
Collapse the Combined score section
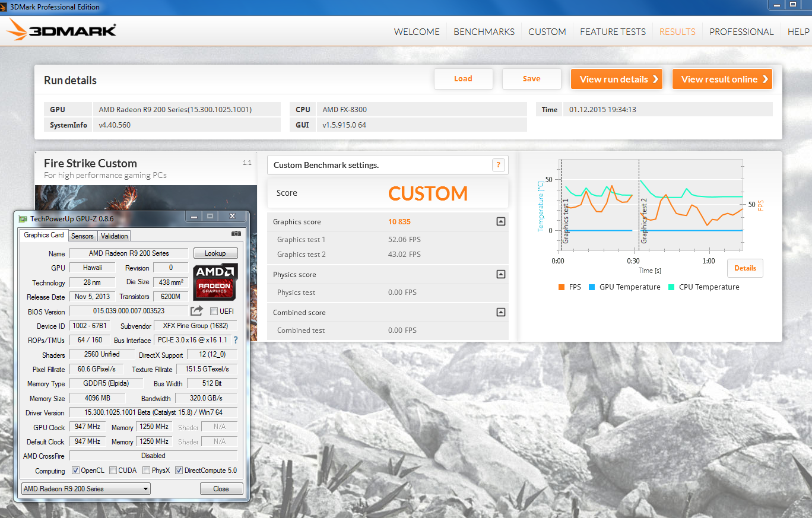(501, 312)
